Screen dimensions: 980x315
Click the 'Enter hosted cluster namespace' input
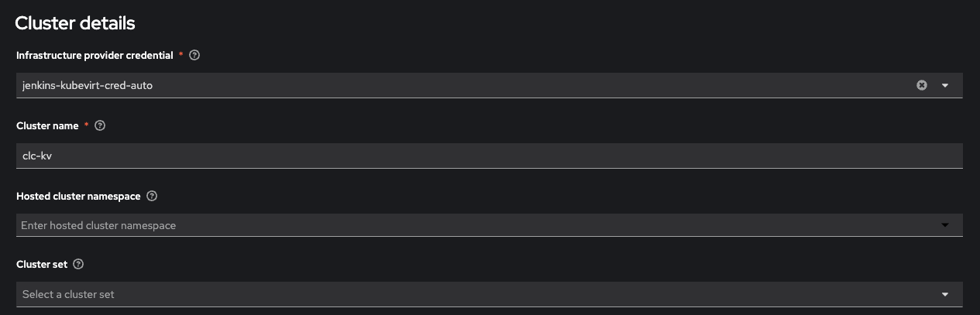[x=465, y=225]
